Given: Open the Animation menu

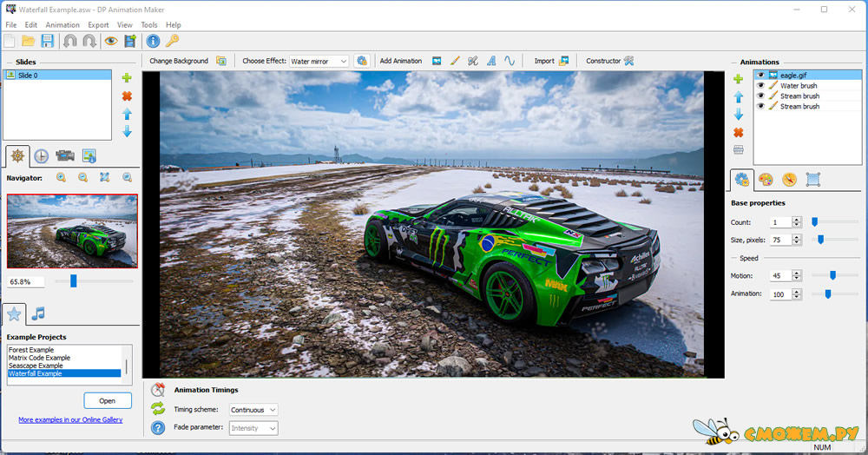Looking at the screenshot, I should pyautogui.click(x=62, y=25).
